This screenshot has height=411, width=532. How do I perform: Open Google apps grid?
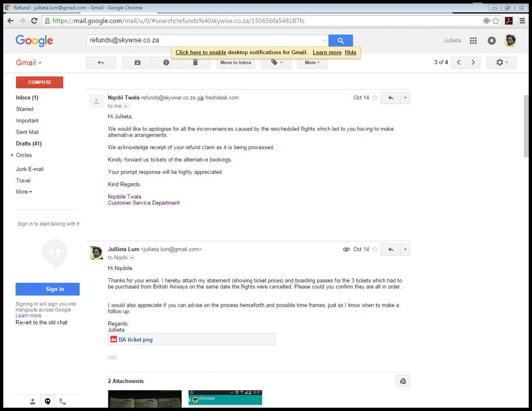pyautogui.click(x=473, y=40)
